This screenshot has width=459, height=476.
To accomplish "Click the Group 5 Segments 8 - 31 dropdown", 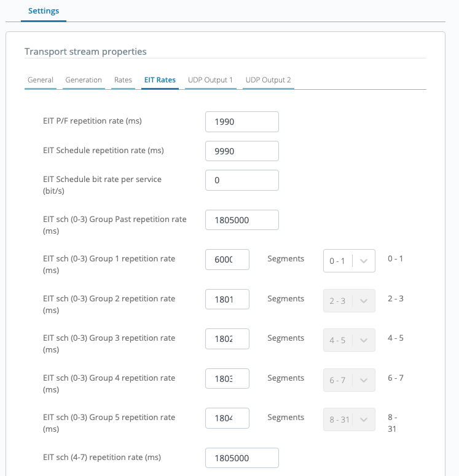I will pos(349,419).
